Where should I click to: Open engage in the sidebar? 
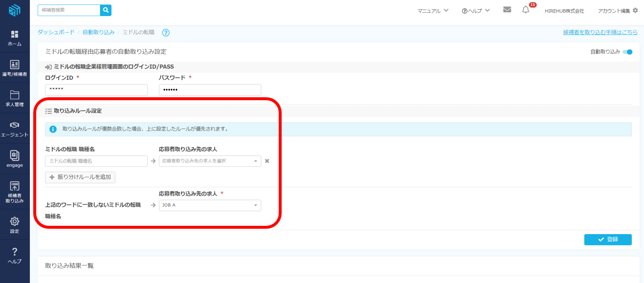(15, 159)
